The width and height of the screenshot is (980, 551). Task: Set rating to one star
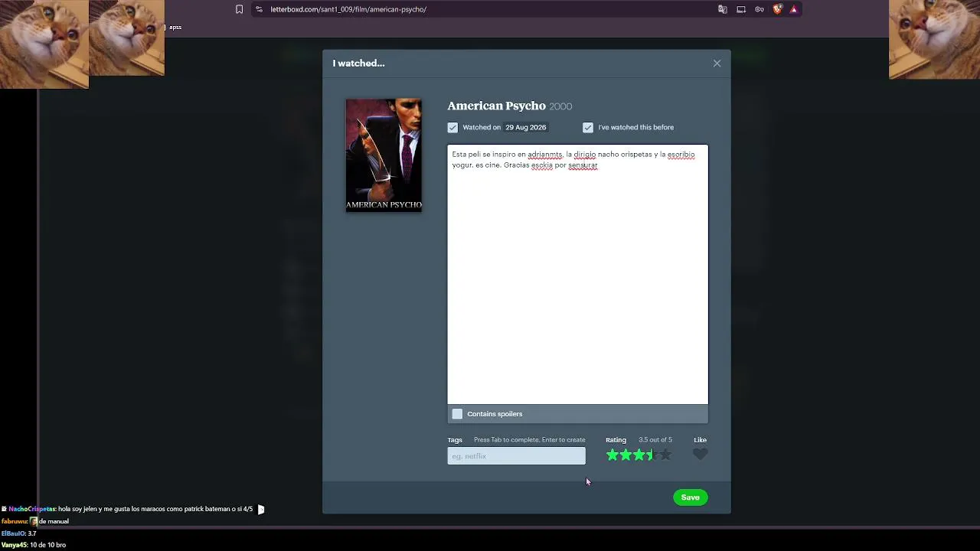click(x=612, y=455)
